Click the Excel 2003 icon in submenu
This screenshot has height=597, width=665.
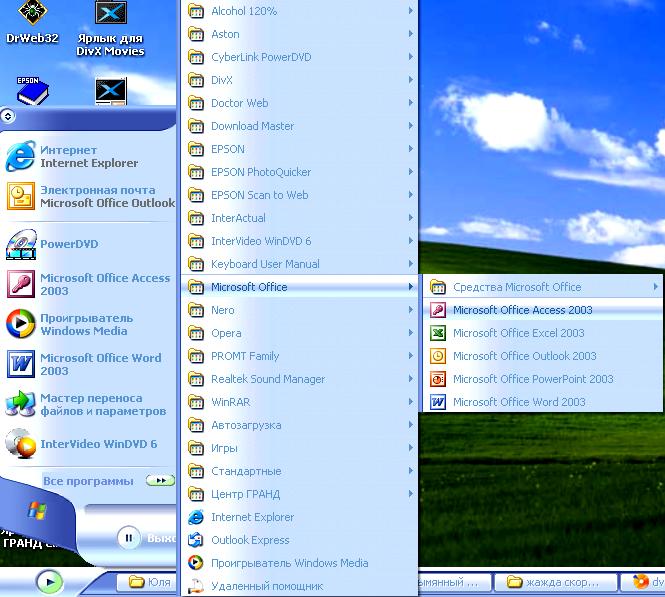[438, 333]
